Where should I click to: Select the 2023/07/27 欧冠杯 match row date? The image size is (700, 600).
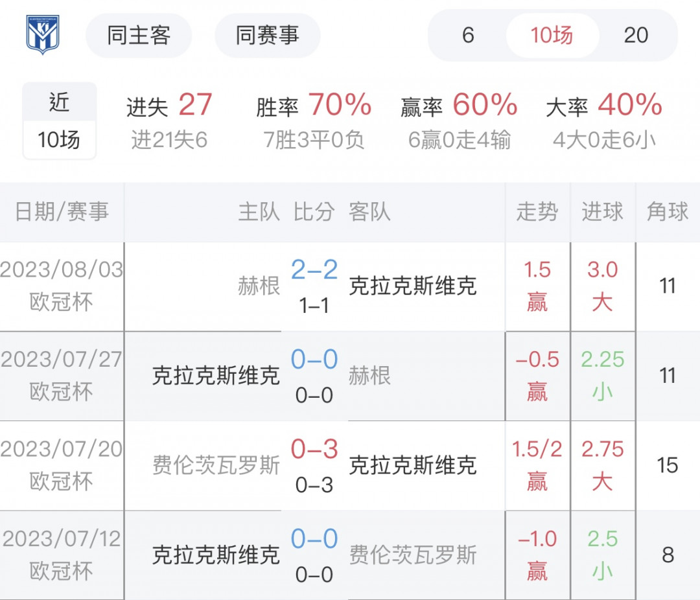coord(62,376)
